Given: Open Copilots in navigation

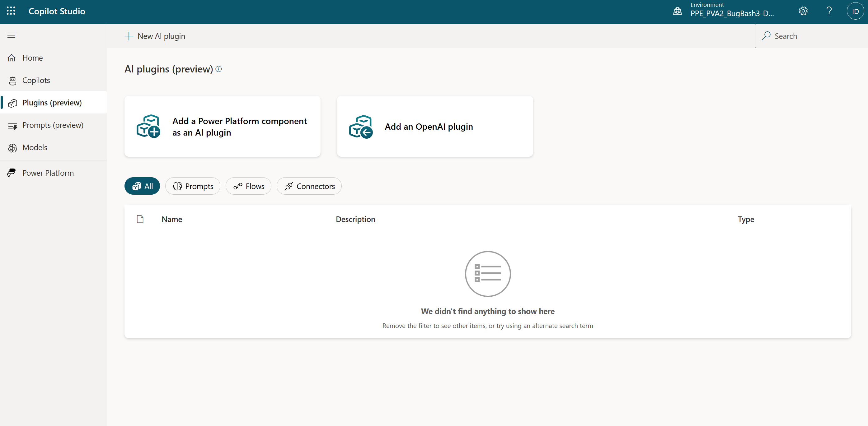Looking at the screenshot, I should click(x=54, y=81).
